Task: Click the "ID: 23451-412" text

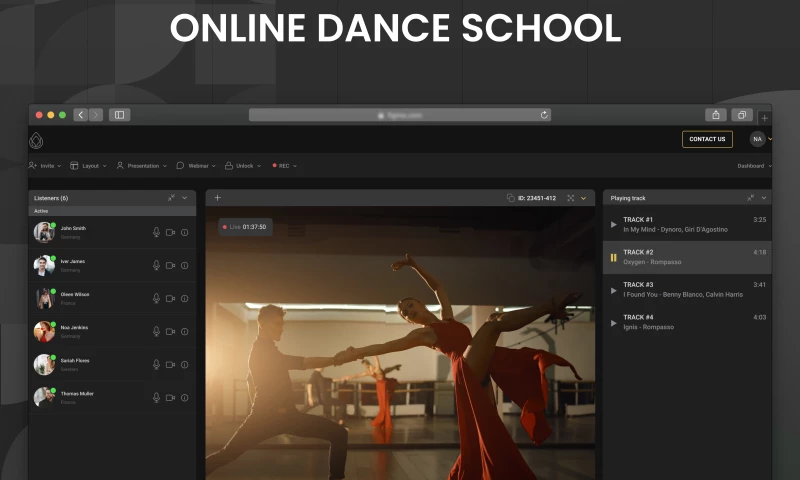Action: click(537, 198)
